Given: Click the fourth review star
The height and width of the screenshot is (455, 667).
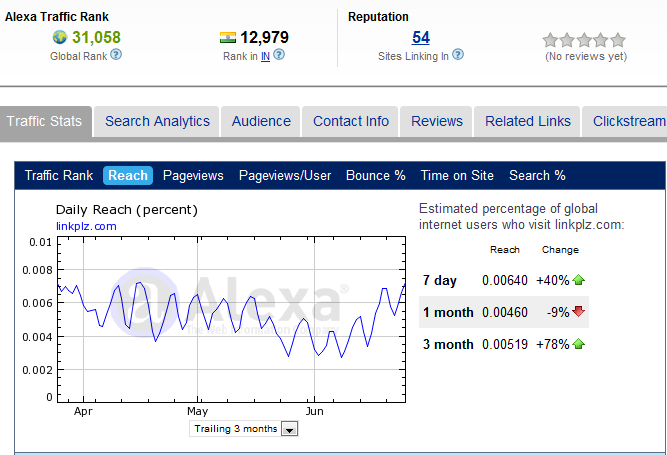Looking at the screenshot, I should [x=601, y=40].
